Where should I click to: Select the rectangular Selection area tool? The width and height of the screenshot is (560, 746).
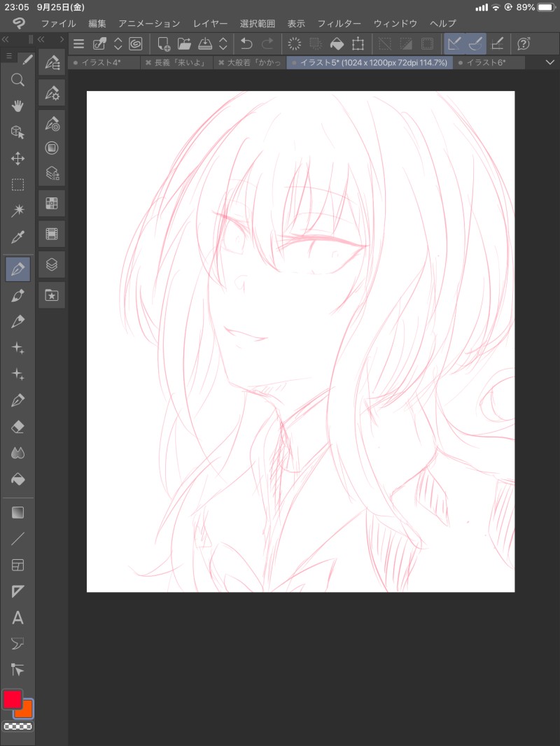point(17,185)
